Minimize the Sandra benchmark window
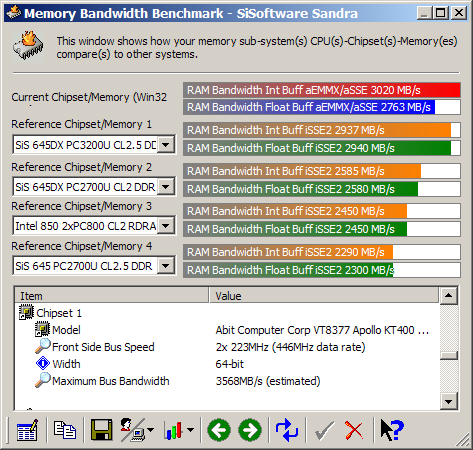The image size is (473, 450). click(x=424, y=13)
